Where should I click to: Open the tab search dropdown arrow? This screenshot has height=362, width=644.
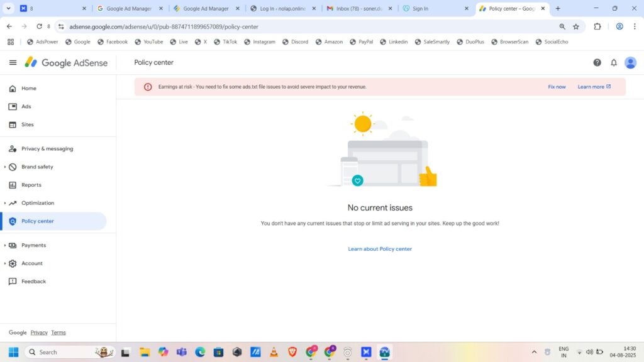click(8, 8)
